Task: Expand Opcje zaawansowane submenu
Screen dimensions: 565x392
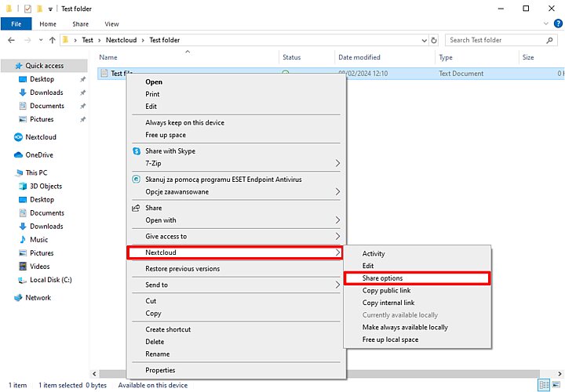Action: click(x=236, y=192)
